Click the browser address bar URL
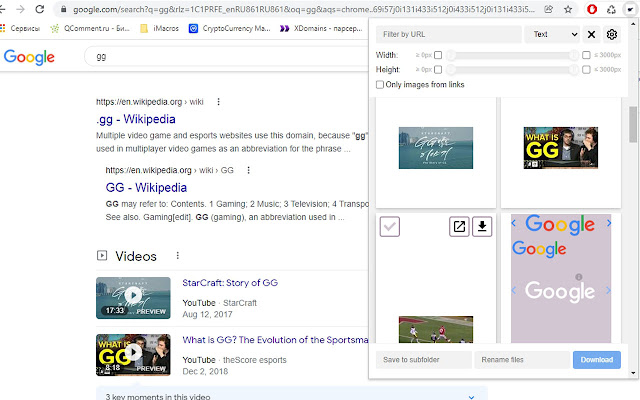The height and width of the screenshot is (400, 640). click(304, 9)
